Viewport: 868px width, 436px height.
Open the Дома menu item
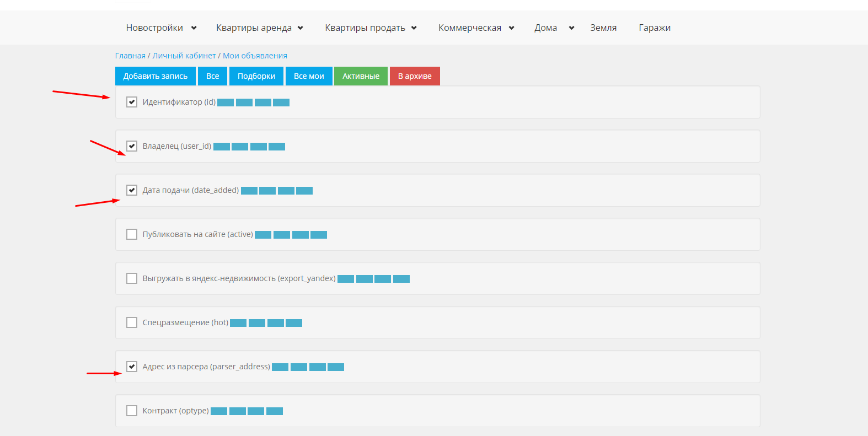point(545,28)
